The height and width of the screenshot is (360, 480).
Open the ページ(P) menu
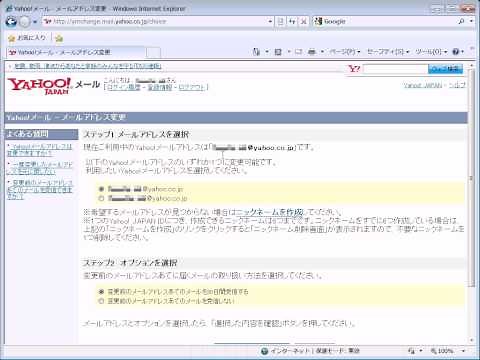click(x=345, y=52)
